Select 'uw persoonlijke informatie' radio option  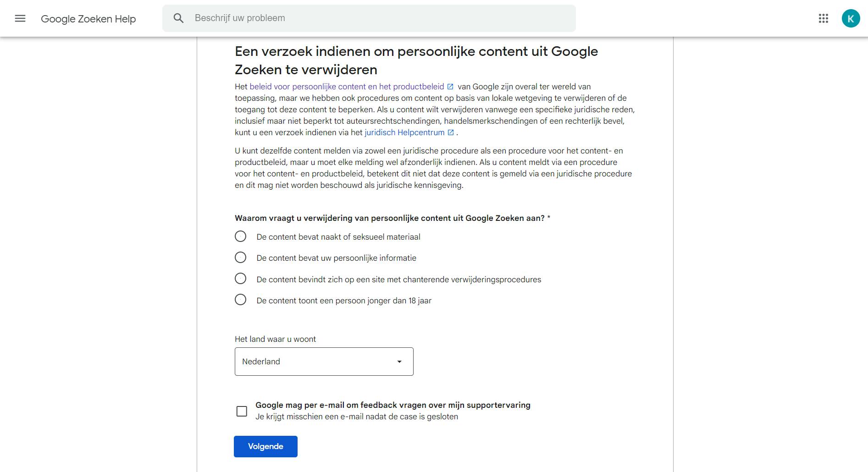[241, 258]
